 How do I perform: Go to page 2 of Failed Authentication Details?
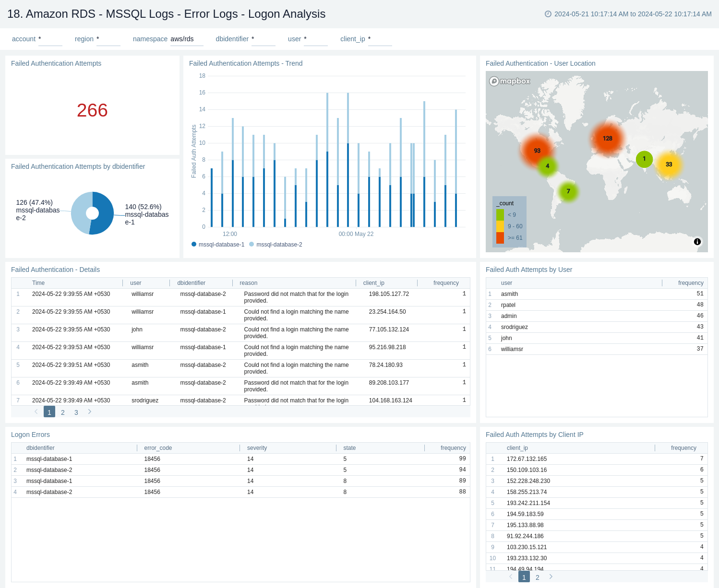click(62, 412)
